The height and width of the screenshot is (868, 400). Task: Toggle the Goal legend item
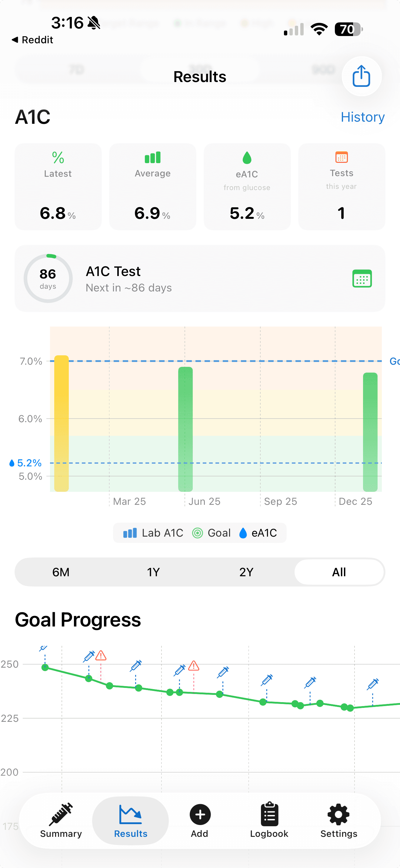click(x=212, y=533)
